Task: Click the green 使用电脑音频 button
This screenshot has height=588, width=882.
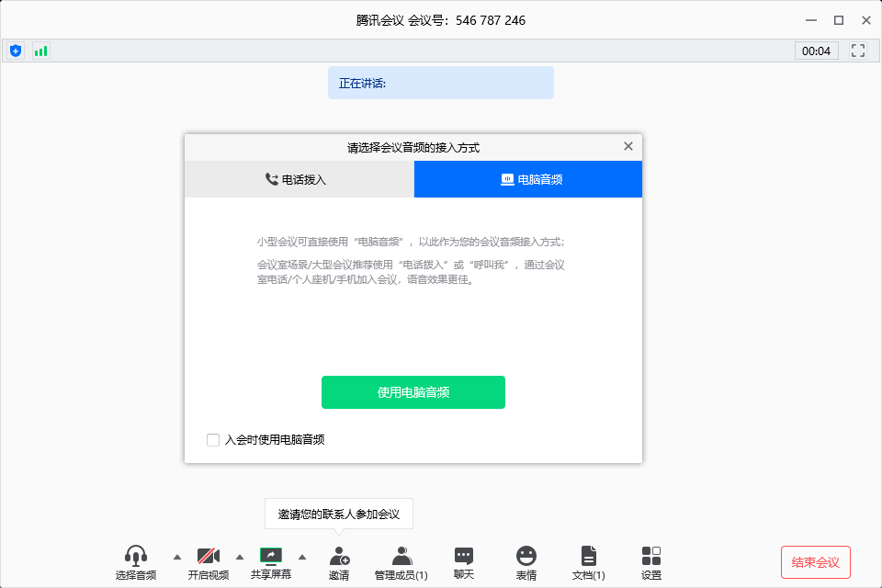Action: 413,392
